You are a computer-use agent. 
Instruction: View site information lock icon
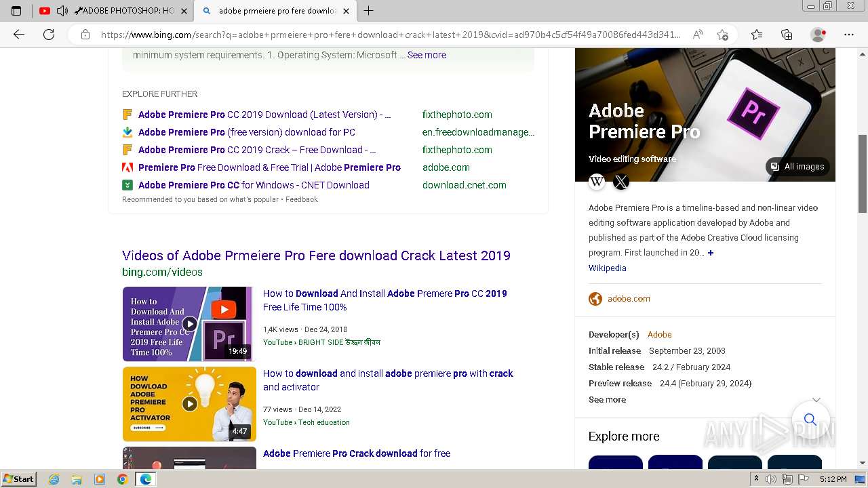tap(85, 35)
